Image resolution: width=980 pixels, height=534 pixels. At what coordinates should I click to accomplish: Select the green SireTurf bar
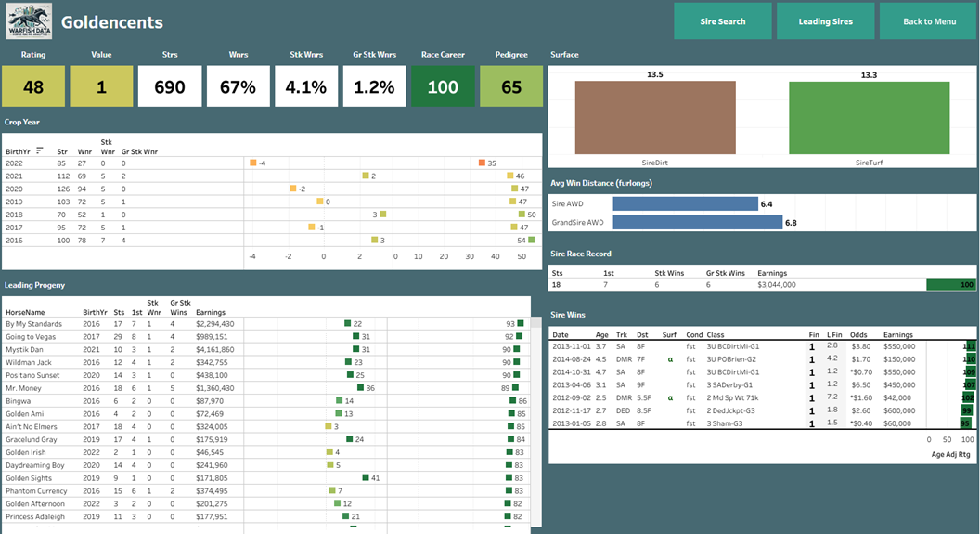coord(869,117)
